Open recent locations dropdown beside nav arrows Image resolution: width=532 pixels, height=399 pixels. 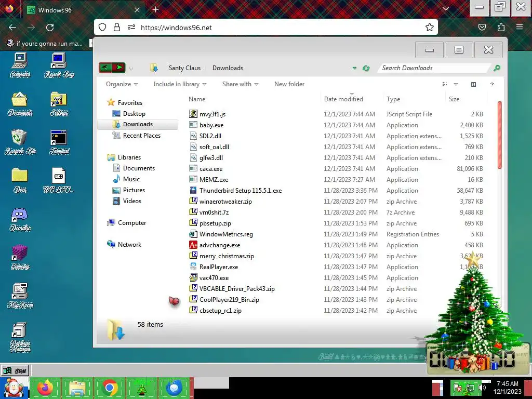click(131, 69)
